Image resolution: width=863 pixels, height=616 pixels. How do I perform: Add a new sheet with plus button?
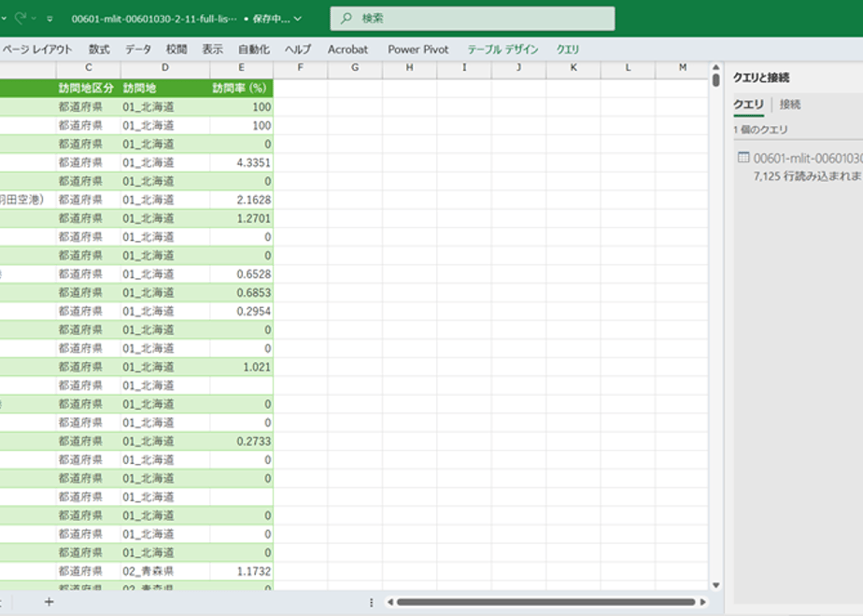(49, 602)
